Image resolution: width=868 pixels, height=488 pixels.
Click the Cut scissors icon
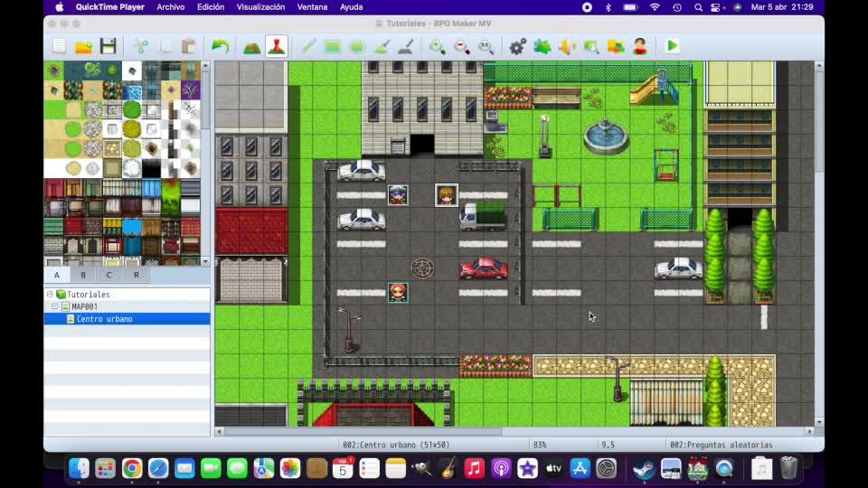pos(141,46)
